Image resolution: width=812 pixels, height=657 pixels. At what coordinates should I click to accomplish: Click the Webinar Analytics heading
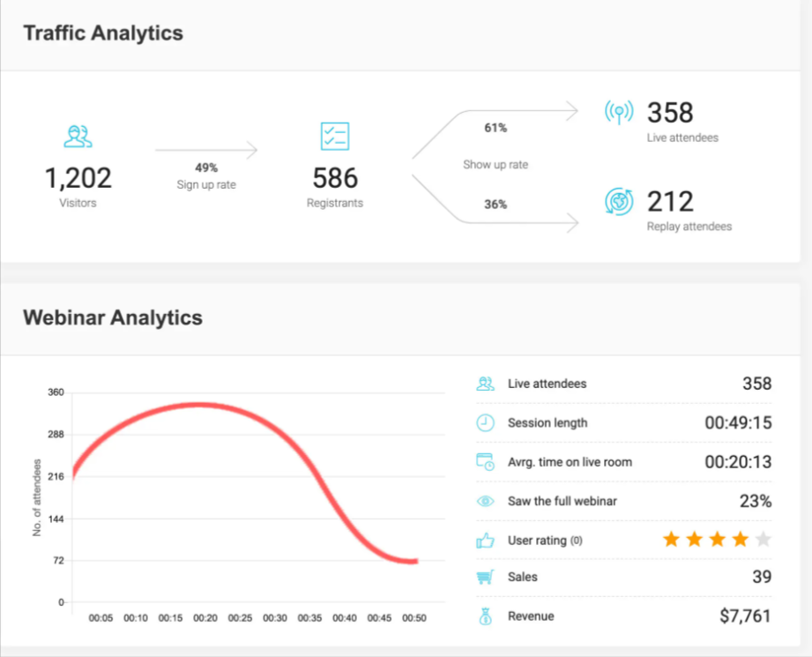point(113,317)
